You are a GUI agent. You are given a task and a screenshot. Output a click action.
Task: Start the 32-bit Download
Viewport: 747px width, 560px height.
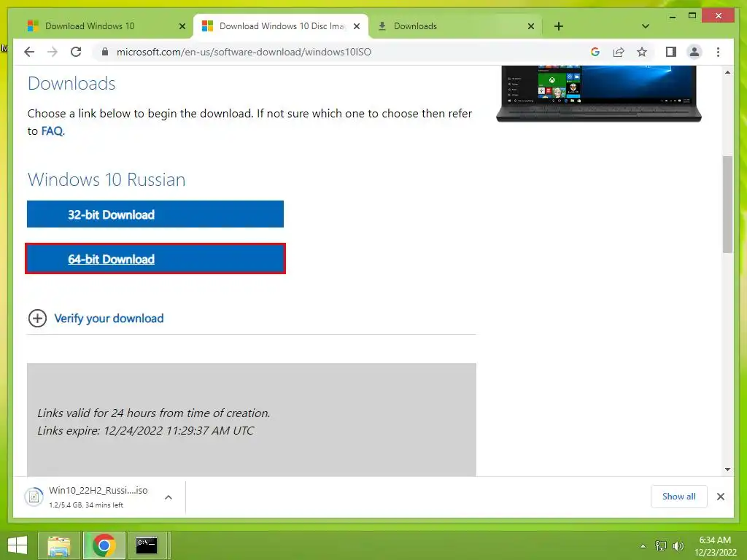[x=155, y=214]
